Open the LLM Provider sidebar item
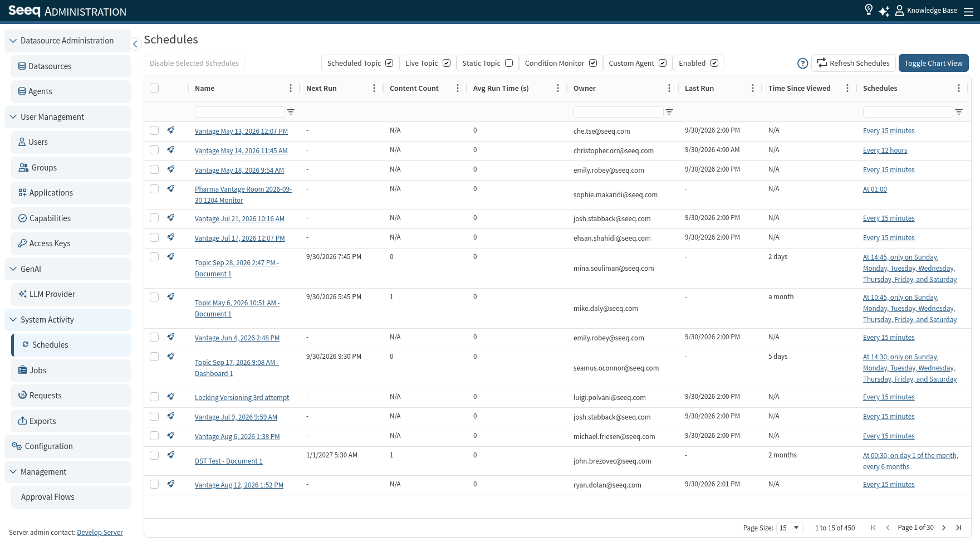Screen dimensions: 980x541 coord(71,294)
